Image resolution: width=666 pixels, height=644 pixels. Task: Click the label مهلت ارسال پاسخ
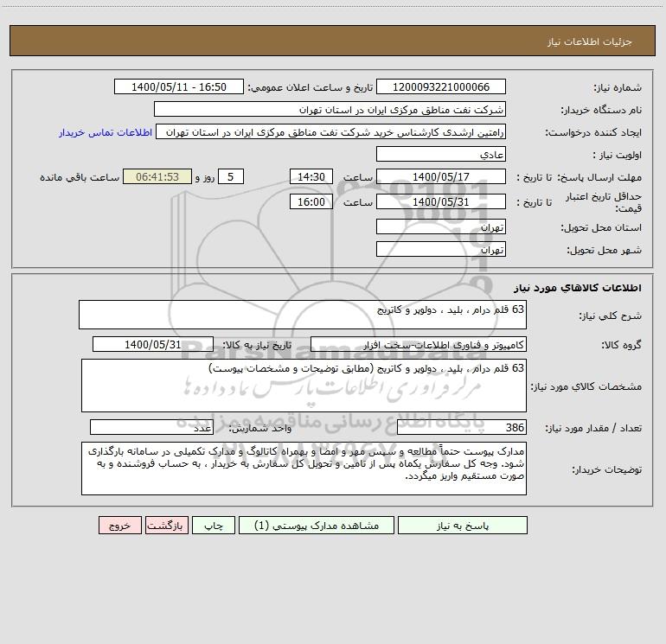(x=599, y=177)
